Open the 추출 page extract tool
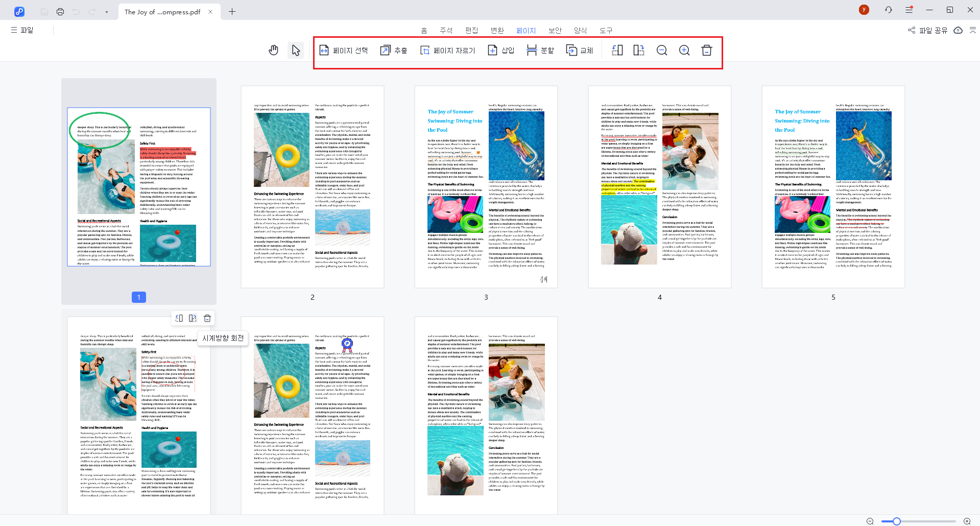The image size is (980, 526). point(393,50)
